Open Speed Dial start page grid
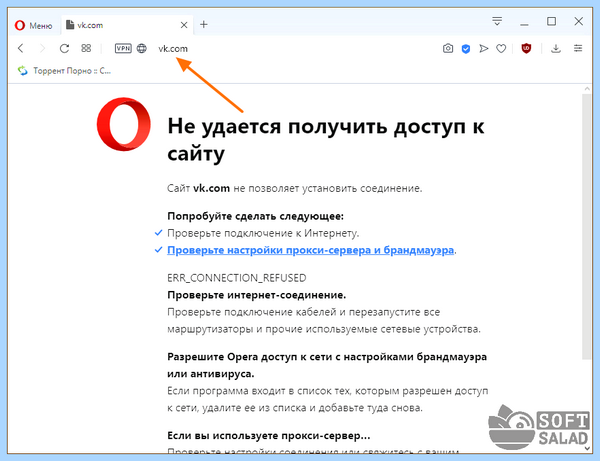The height and width of the screenshot is (461, 600). coord(86,48)
